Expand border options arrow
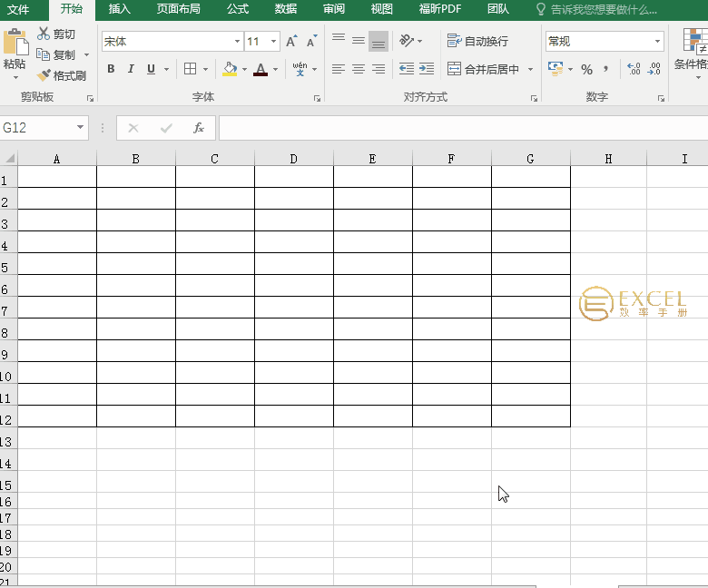The width and height of the screenshot is (708, 588). coord(205,70)
